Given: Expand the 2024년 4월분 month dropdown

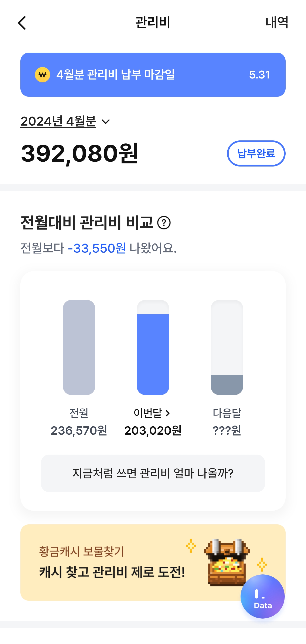Looking at the screenshot, I should [x=58, y=122].
